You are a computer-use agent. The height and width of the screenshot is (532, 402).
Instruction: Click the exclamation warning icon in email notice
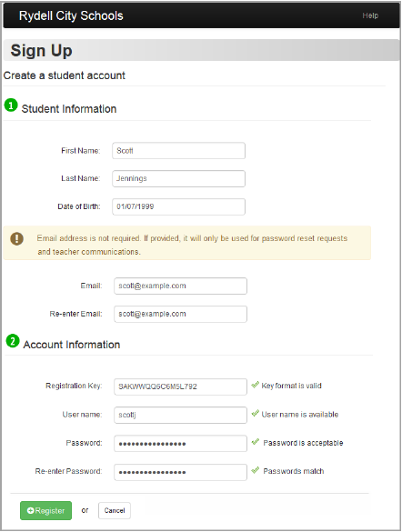tap(16, 238)
